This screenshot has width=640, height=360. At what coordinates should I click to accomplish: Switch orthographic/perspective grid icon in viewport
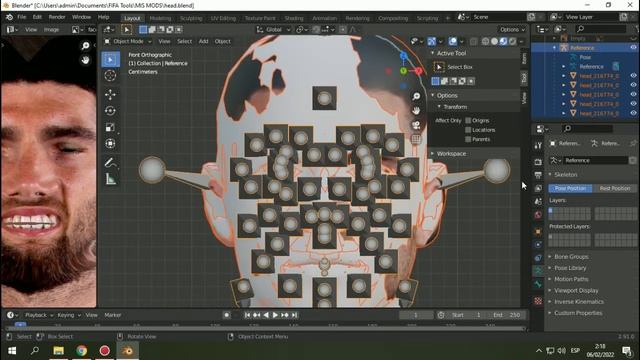coord(416,139)
